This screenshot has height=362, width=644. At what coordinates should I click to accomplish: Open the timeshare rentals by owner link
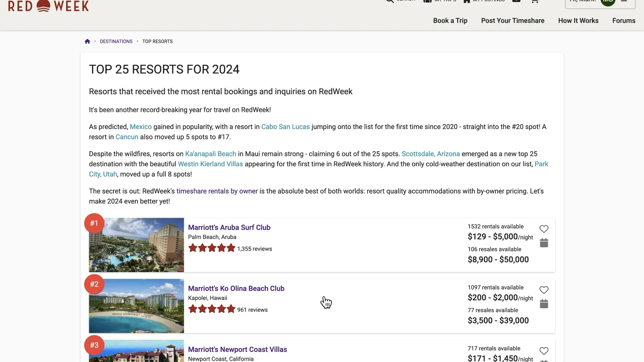click(217, 191)
